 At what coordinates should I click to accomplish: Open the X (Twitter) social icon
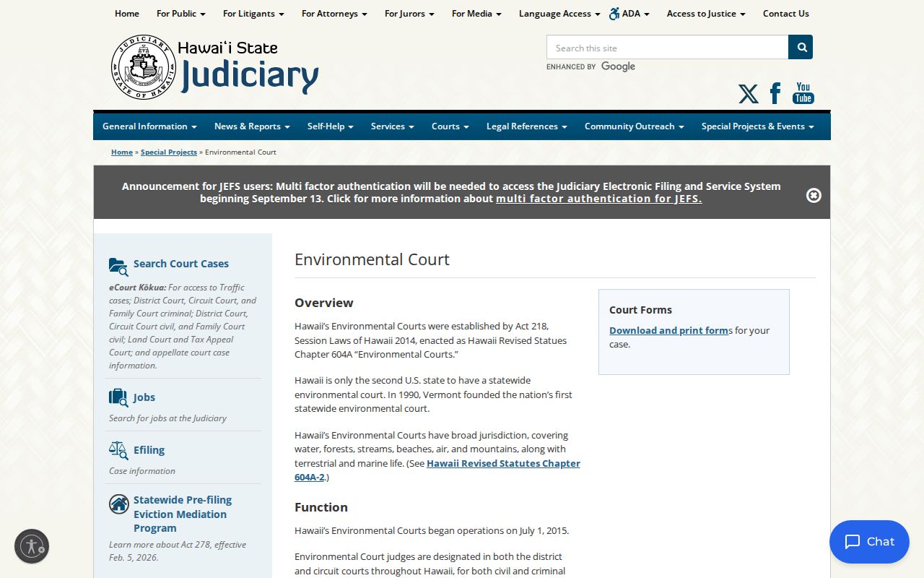tap(749, 94)
